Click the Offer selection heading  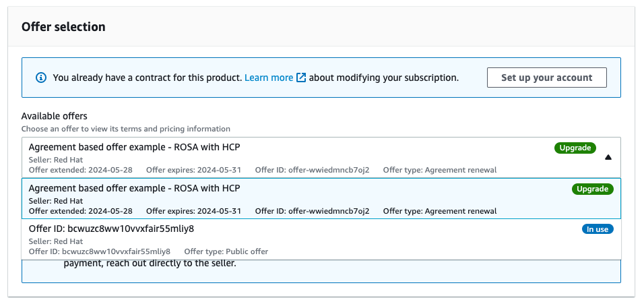click(x=63, y=27)
